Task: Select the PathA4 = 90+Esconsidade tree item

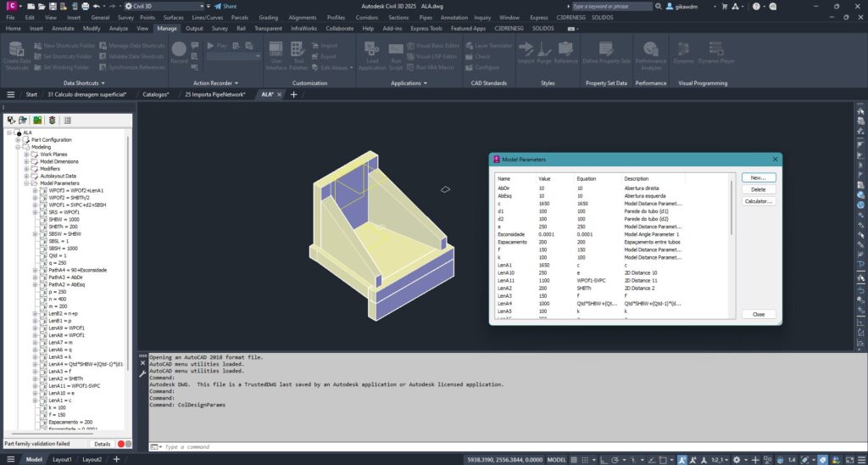Action: pyautogui.click(x=77, y=270)
